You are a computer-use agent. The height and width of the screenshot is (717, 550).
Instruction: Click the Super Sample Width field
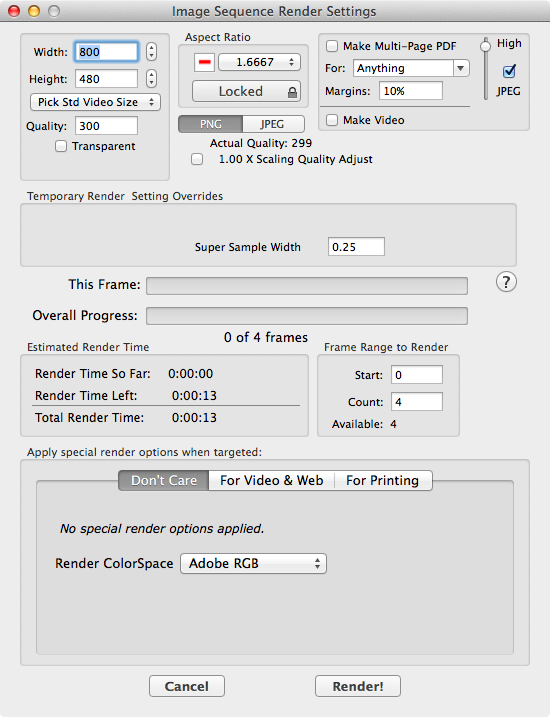point(356,247)
